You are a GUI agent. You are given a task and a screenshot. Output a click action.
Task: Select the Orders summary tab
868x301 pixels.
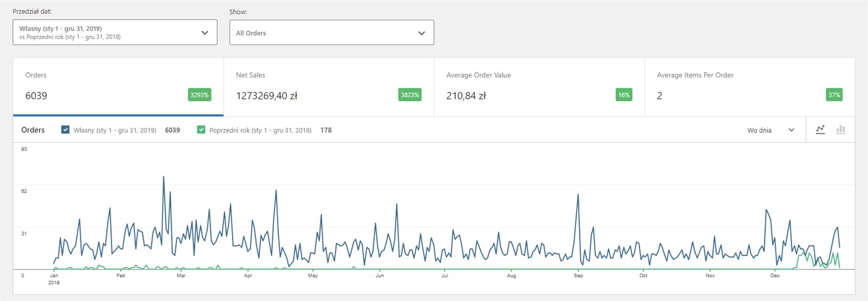[x=118, y=87]
